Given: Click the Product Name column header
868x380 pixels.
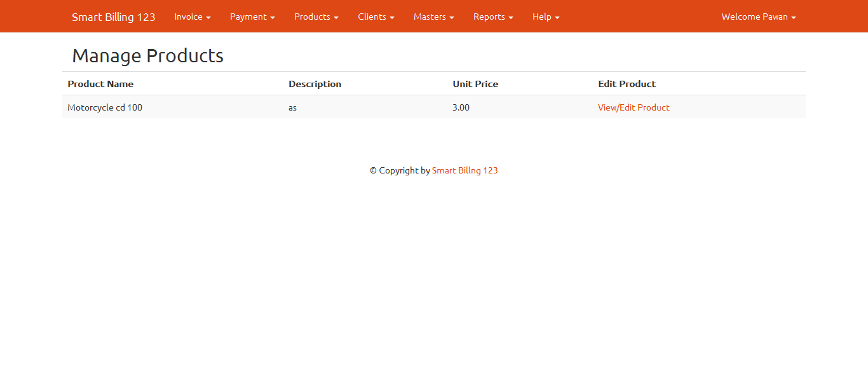Looking at the screenshot, I should point(100,84).
